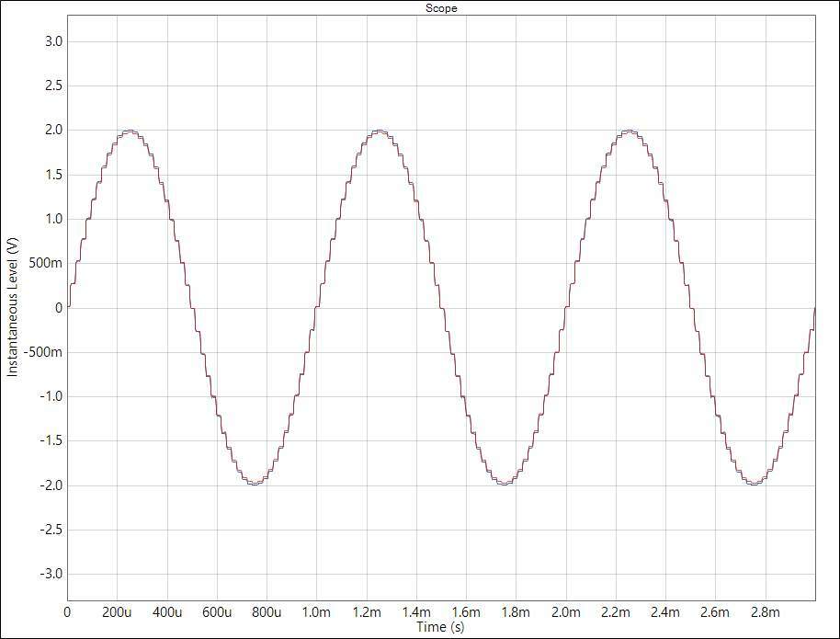Image resolution: width=840 pixels, height=639 pixels.
Task: Click the third waveform trough near 2.75m
Action: coord(755,484)
